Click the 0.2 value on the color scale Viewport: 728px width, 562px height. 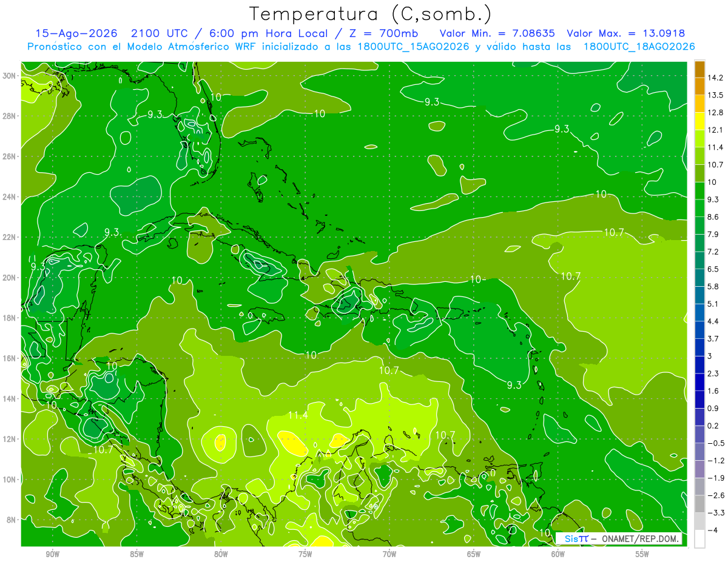[713, 426]
